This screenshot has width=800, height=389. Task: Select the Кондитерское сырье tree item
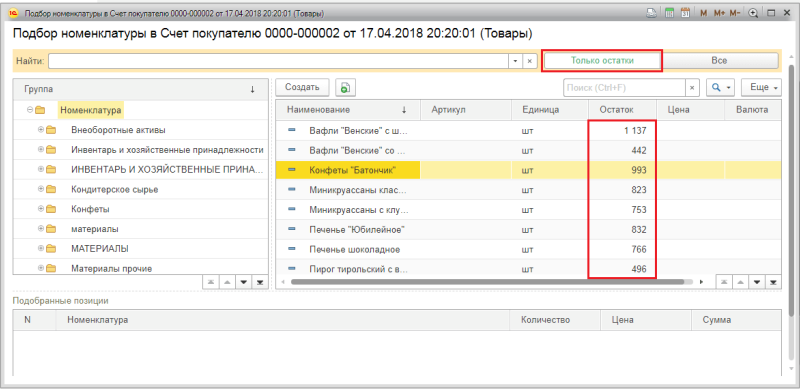pyautogui.click(x=114, y=189)
